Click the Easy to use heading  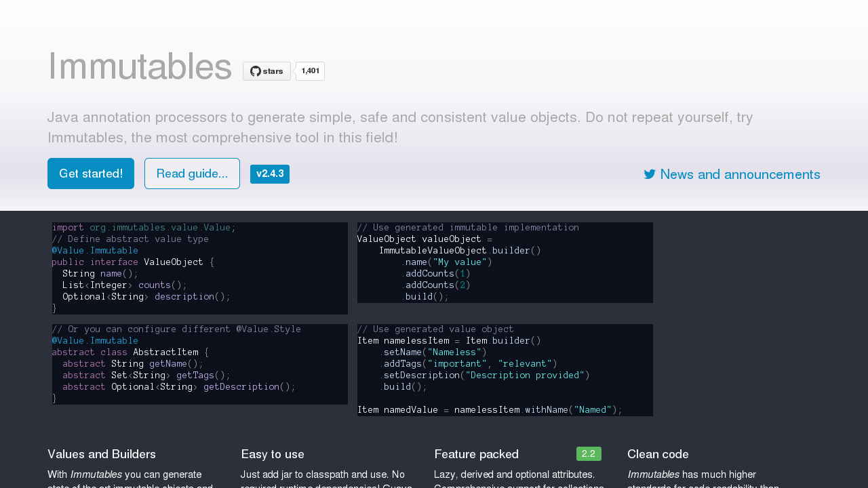[273, 454]
